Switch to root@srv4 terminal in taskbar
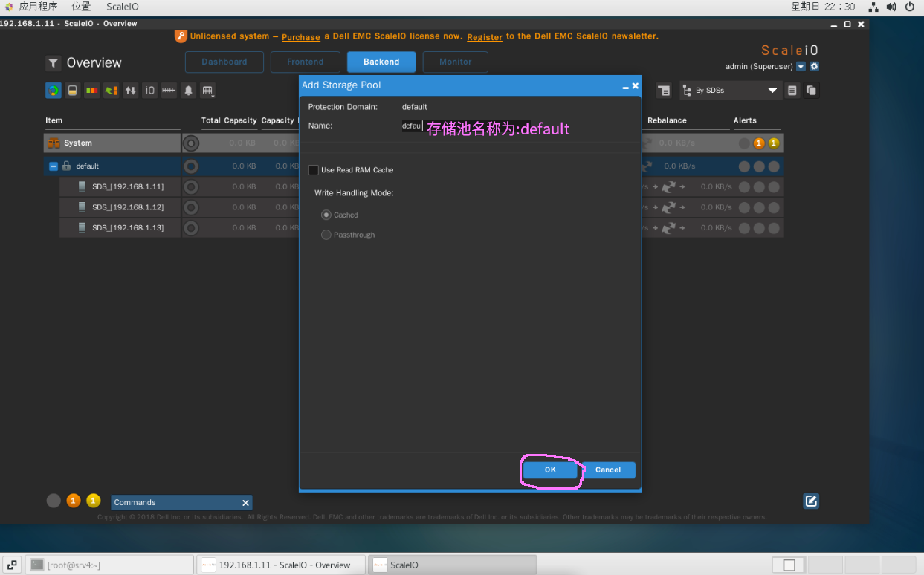The width and height of the screenshot is (924, 575). click(109, 565)
